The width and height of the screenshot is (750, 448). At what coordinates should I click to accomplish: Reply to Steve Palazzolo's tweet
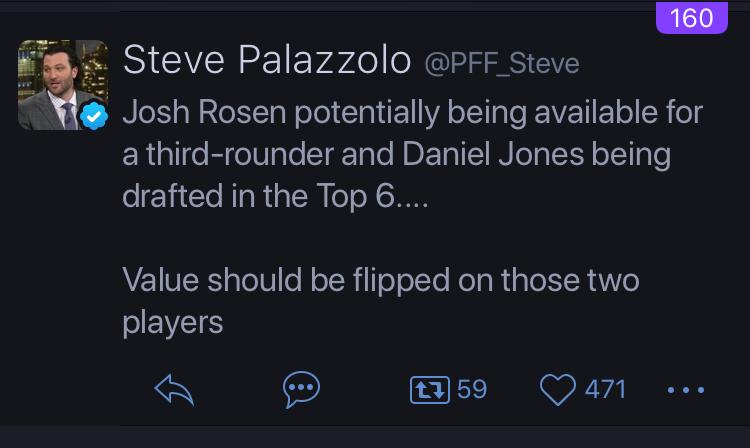tap(174, 389)
